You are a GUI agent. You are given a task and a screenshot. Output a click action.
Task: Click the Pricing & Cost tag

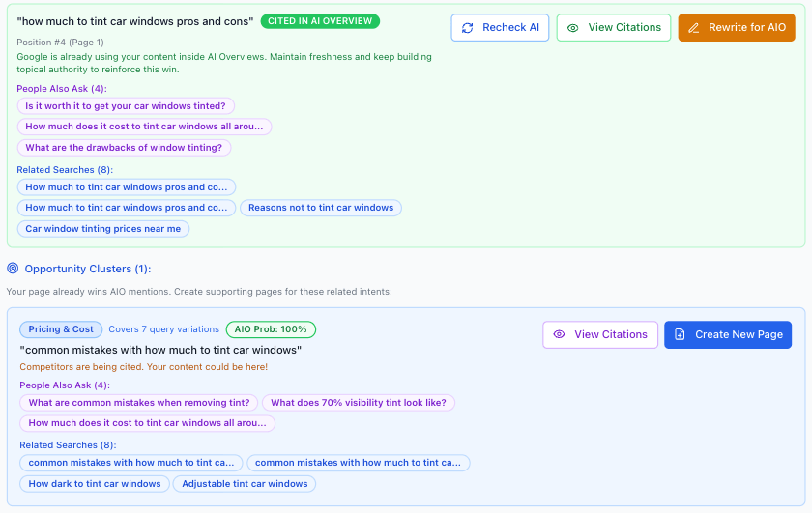point(61,329)
